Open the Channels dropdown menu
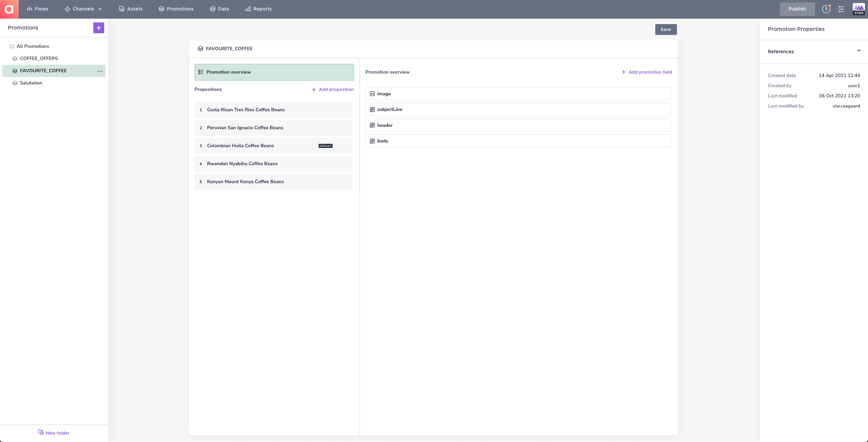868x442 pixels. tap(83, 9)
